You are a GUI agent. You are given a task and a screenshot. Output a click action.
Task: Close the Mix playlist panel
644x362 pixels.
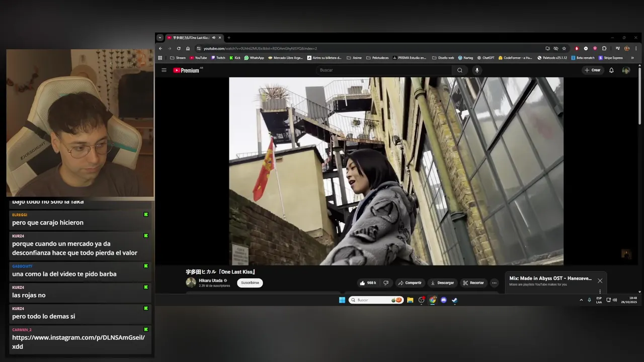600,281
